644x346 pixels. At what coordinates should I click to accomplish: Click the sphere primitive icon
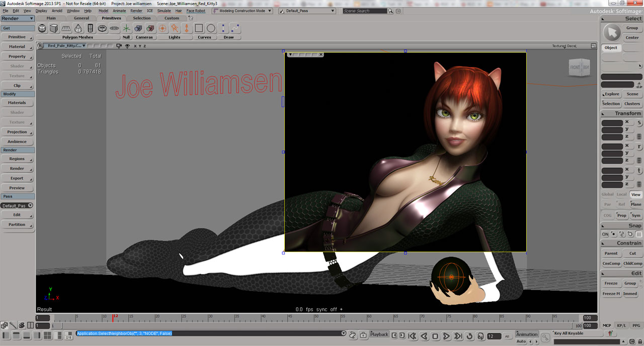(x=42, y=29)
